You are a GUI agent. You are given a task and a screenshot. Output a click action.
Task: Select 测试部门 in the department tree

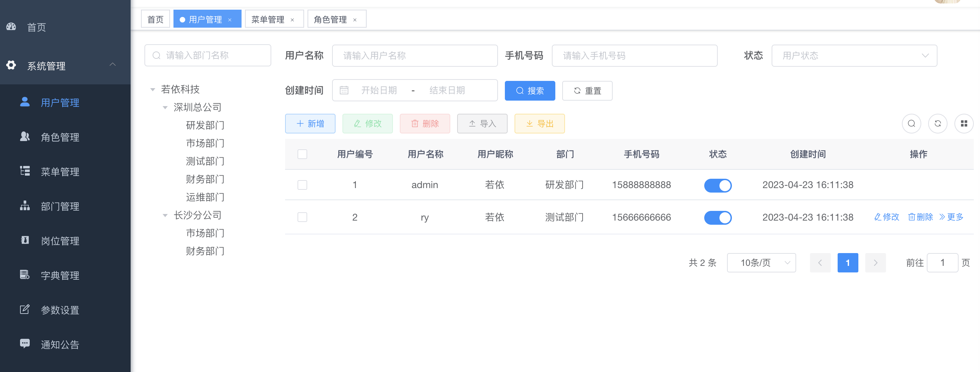click(x=205, y=161)
